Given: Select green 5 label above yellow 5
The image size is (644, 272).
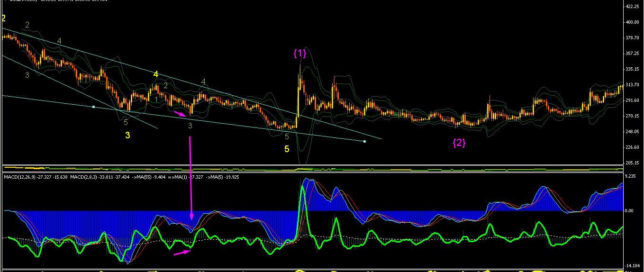Looking at the screenshot, I should 287,136.
